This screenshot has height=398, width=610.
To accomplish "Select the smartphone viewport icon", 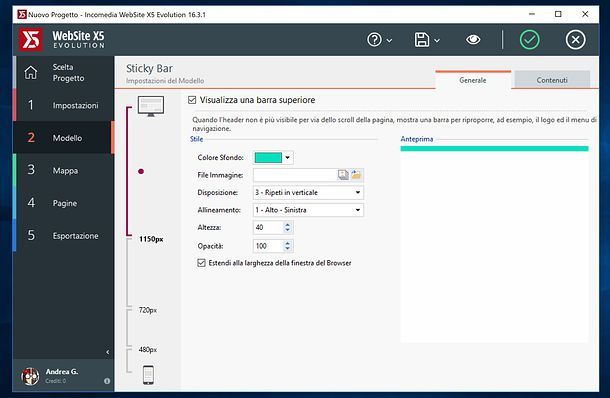I will click(148, 375).
